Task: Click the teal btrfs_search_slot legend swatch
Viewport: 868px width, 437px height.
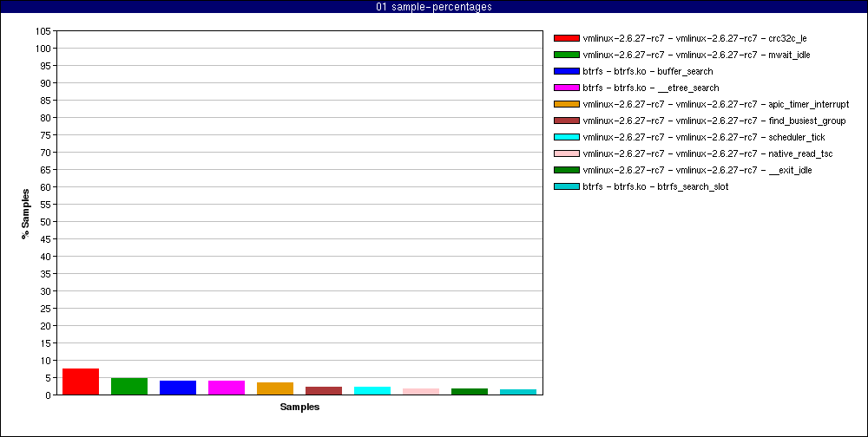Action: [566, 186]
